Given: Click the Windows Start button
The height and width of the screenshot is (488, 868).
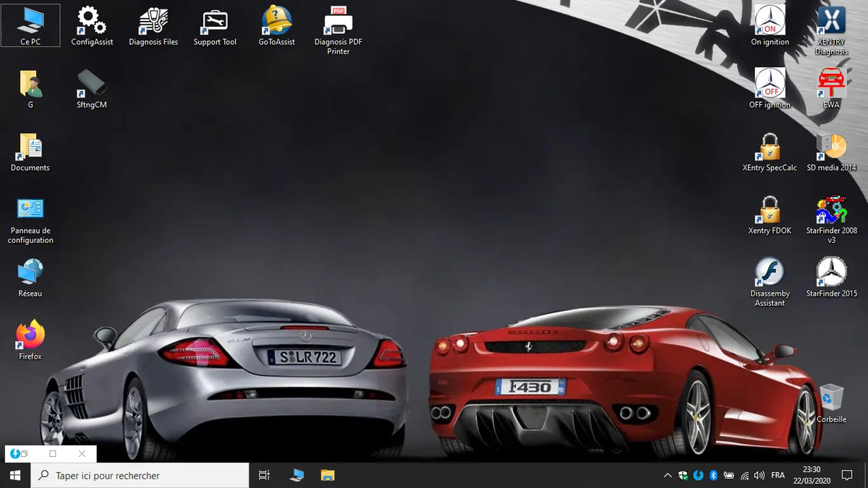Looking at the screenshot, I should click(14, 475).
